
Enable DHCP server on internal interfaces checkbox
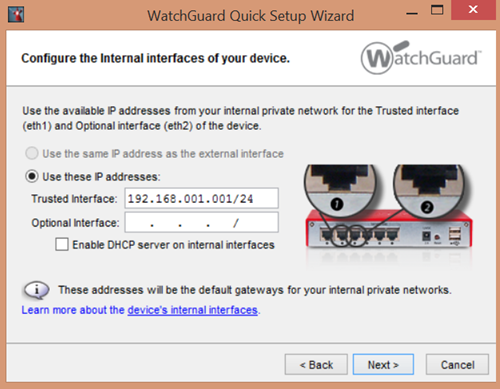coord(62,244)
